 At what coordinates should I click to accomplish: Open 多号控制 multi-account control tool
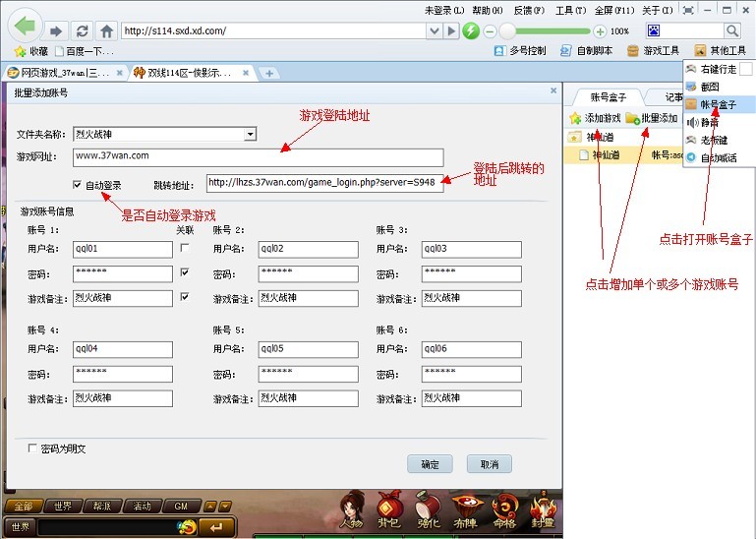coord(520,51)
